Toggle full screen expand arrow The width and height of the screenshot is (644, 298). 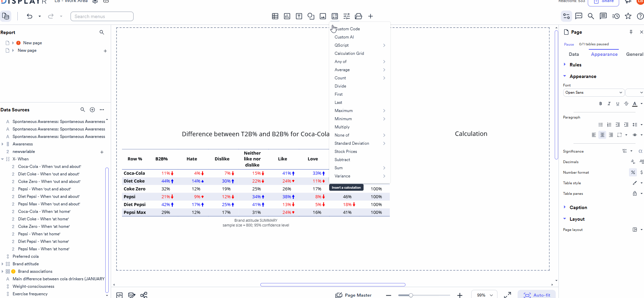click(x=507, y=295)
